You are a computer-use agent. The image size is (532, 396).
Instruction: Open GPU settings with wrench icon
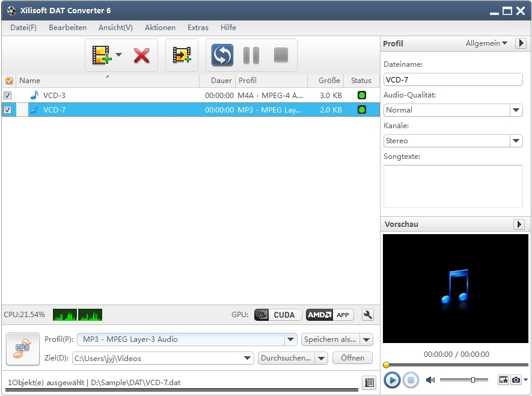tap(368, 315)
